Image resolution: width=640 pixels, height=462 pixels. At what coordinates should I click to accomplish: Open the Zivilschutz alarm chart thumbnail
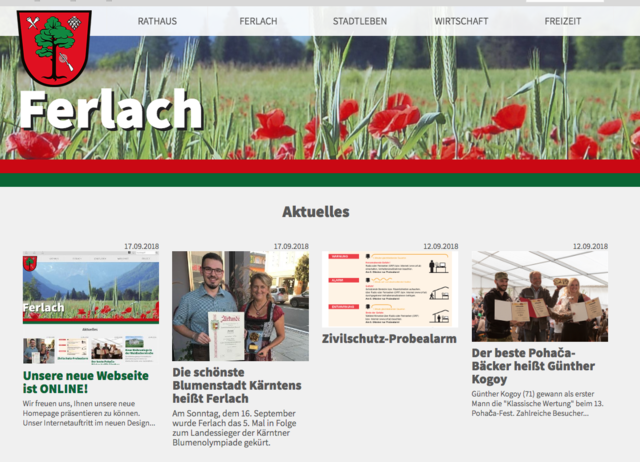click(x=390, y=289)
